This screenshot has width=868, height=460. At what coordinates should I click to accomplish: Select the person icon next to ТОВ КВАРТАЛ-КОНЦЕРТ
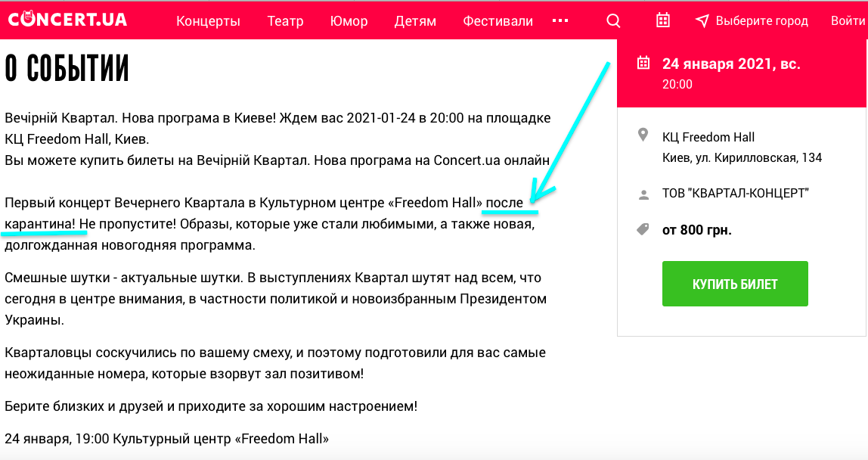coord(643,194)
